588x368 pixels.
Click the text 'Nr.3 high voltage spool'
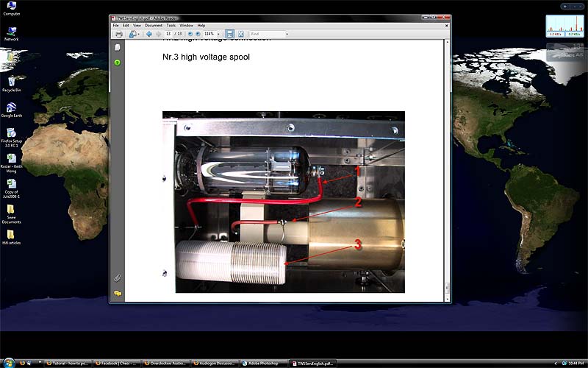pos(206,57)
